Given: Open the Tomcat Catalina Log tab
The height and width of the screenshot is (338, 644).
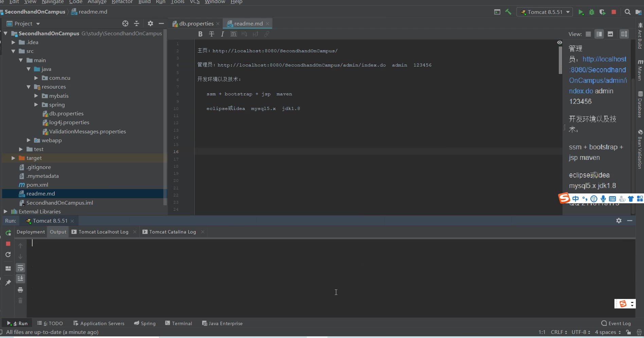Looking at the screenshot, I should 172,232.
